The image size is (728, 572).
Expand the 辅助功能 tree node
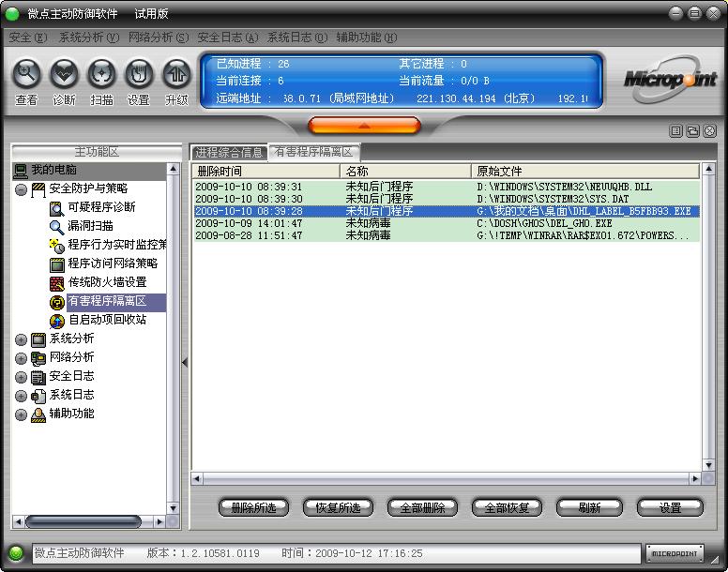(x=21, y=414)
